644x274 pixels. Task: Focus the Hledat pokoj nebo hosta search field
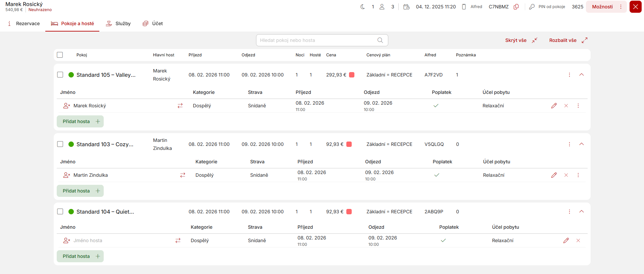(317, 40)
